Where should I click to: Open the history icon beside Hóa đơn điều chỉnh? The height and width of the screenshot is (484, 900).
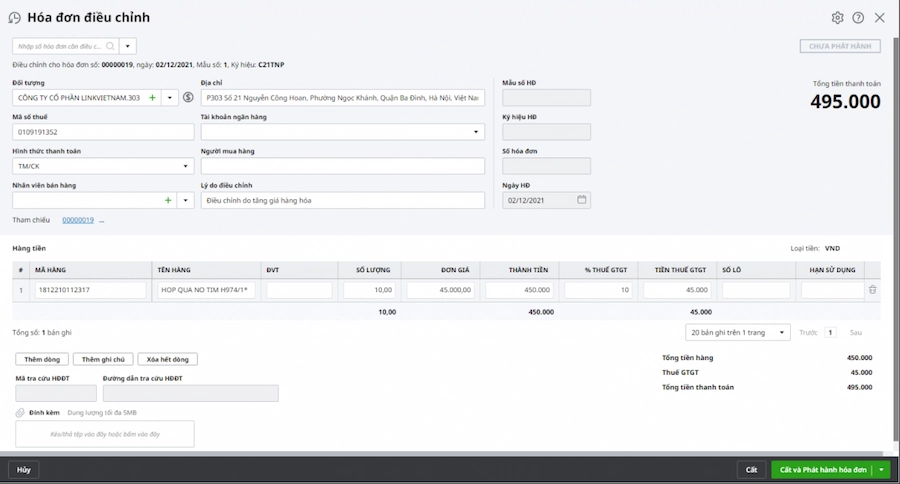(x=15, y=17)
